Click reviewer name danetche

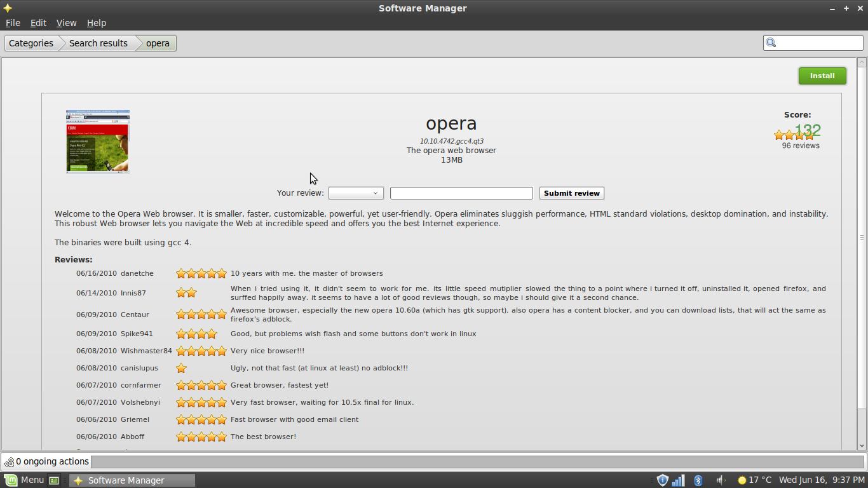point(137,273)
